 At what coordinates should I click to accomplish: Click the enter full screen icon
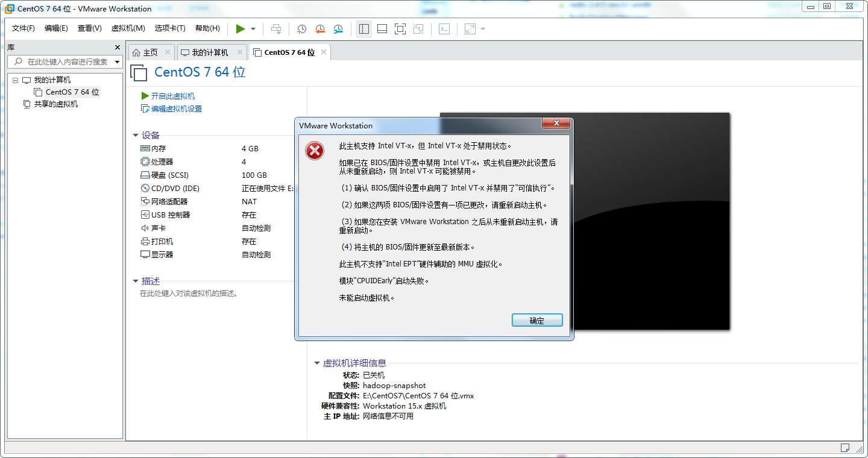(x=400, y=28)
